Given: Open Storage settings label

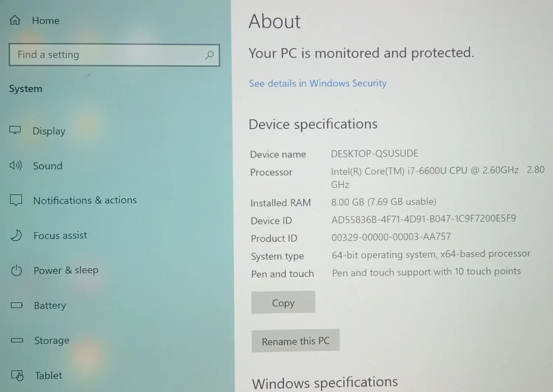Looking at the screenshot, I should click(x=52, y=340).
